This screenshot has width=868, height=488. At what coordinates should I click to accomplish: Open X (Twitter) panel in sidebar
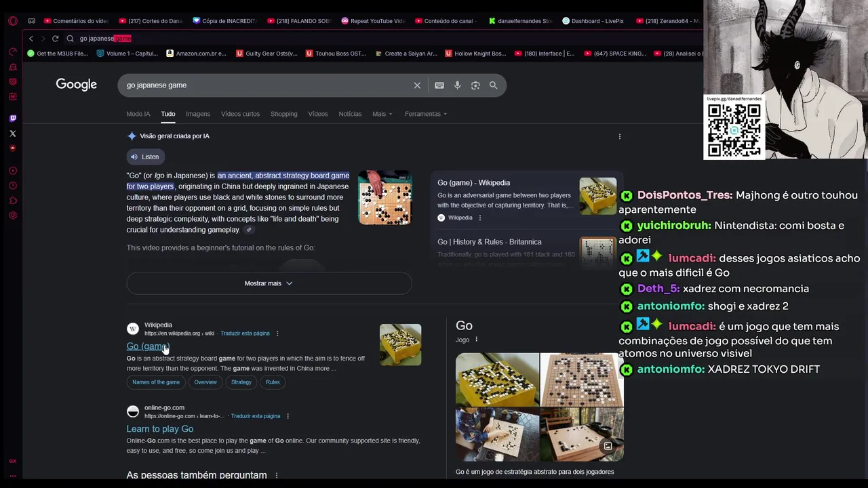click(12, 134)
